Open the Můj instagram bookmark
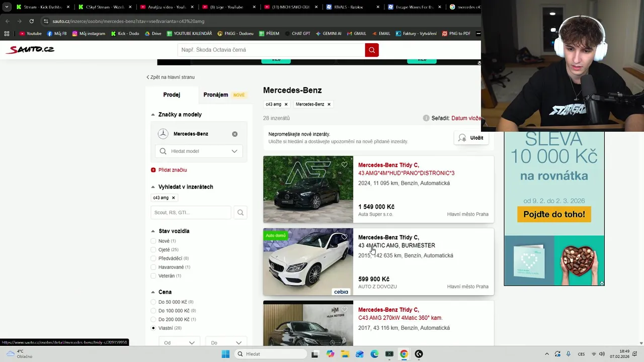644x362 pixels. click(x=89, y=34)
